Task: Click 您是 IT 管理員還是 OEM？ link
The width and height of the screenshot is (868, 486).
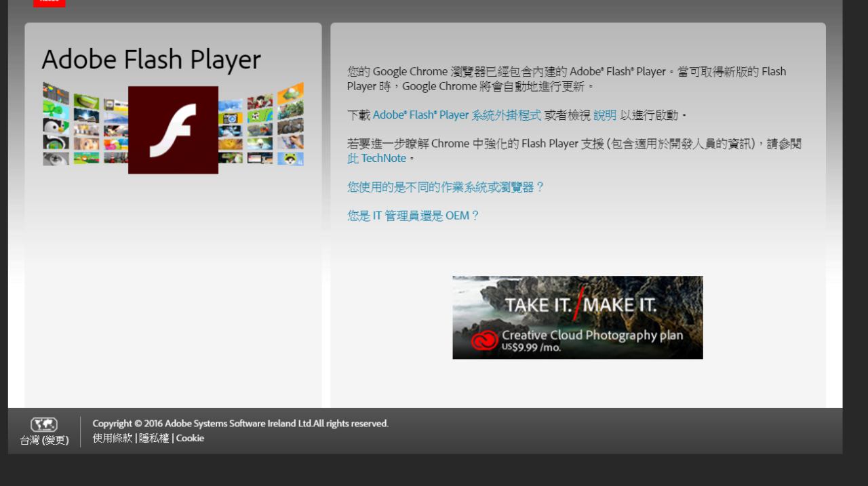Action: [x=414, y=216]
